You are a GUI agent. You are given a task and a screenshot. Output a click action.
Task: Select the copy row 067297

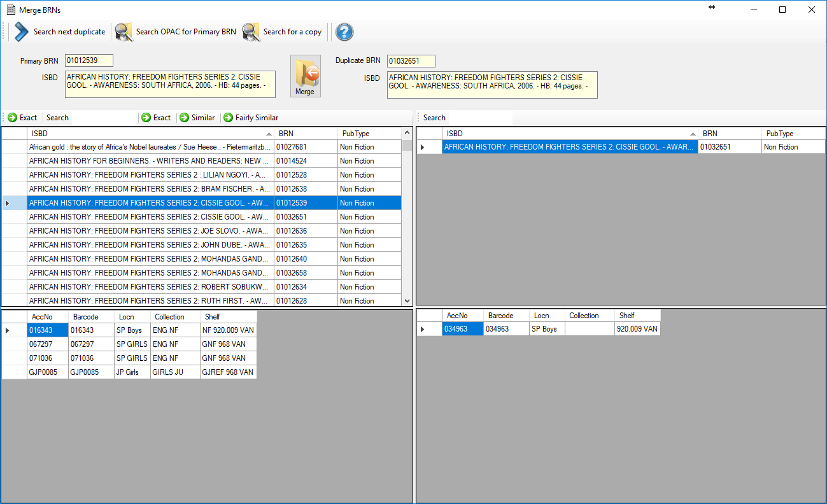point(129,344)
